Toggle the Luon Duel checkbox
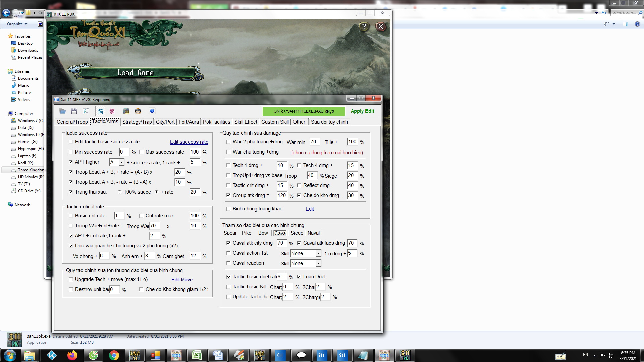 click(299, 277)
